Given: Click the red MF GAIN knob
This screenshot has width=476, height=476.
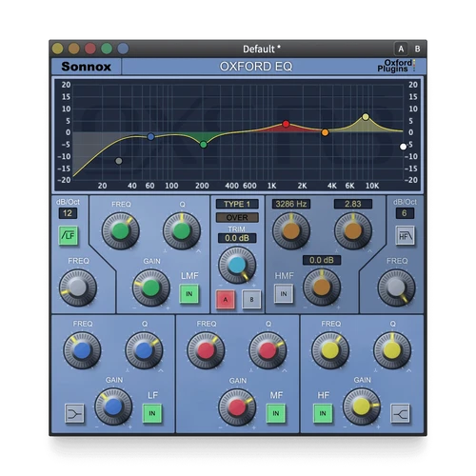Looking at the screenshot, I should pyautogui.click(x=237, y=407).
